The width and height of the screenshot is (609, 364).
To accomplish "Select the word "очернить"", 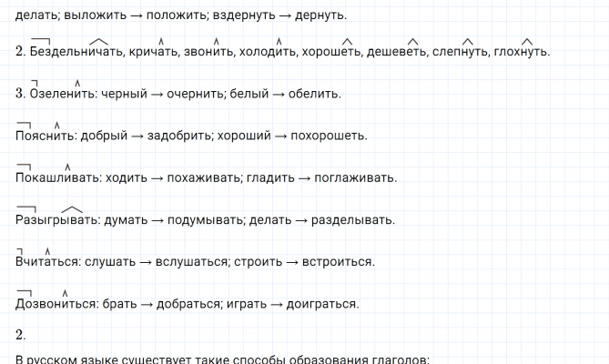I will (x=194, y=94).
